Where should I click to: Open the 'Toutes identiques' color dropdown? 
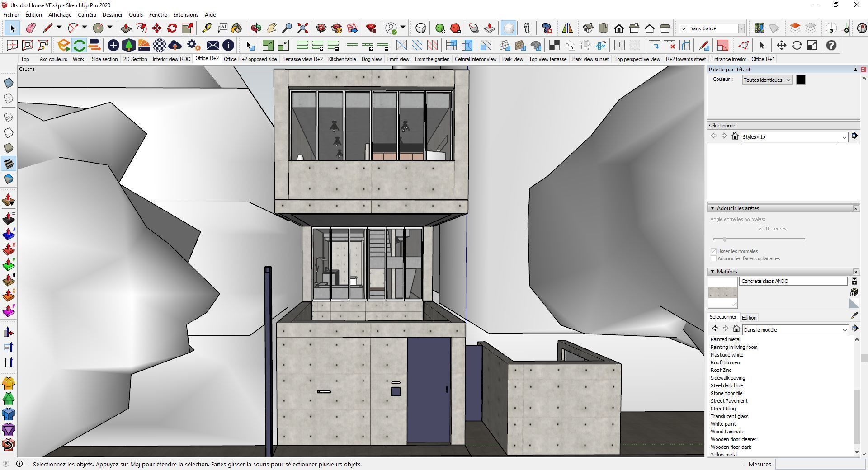pos(767,80)
